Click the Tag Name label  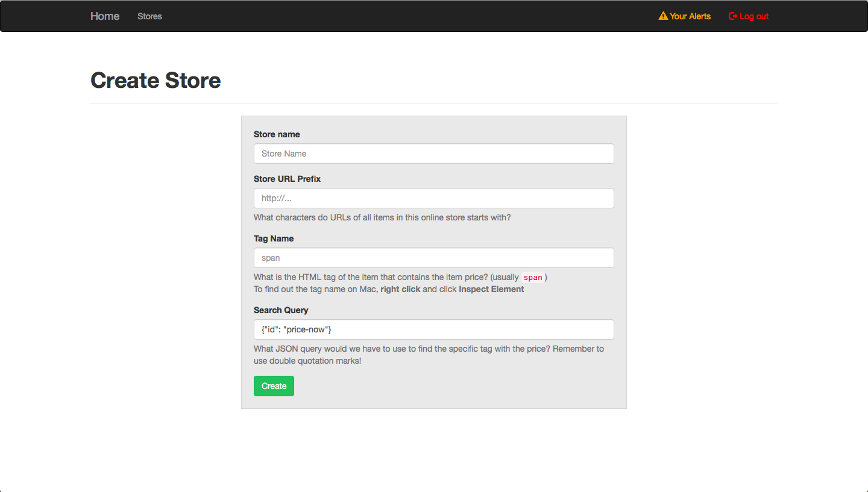coord(274,238)
